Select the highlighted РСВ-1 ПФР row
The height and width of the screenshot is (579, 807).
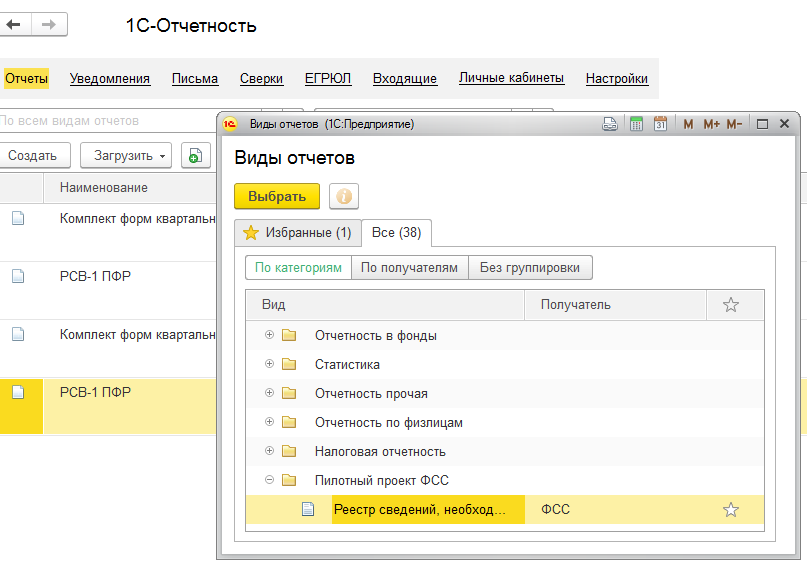tap(108, 407)
